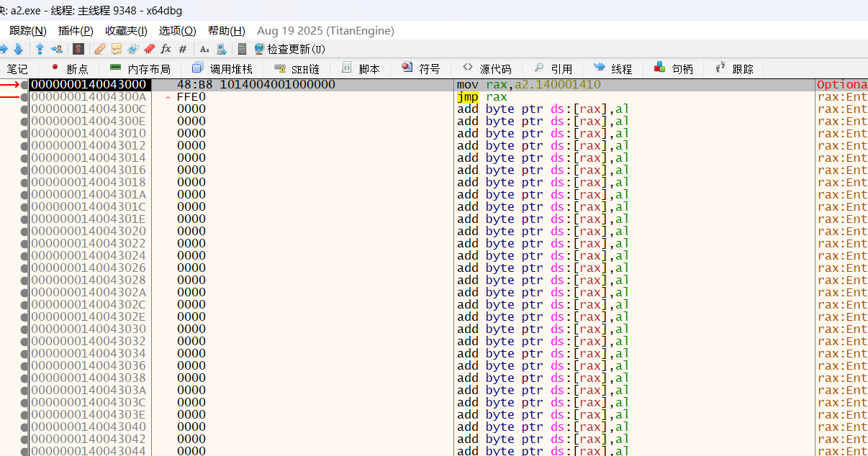Screen dimensions: 868x456
Task: Toggle breakpoint bullet at address 0000000140043020
Action: tap(25, 232)
